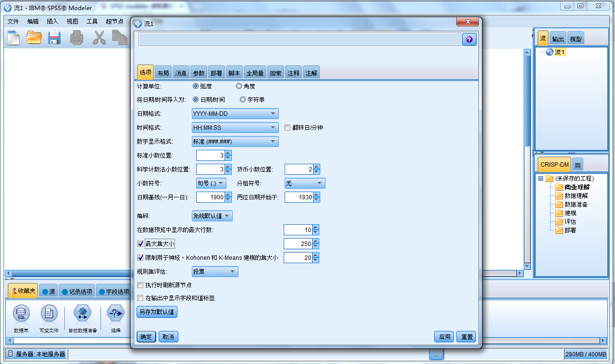
Task: Toggle 最大集大小 checkbox
Action: click(140, 244)
